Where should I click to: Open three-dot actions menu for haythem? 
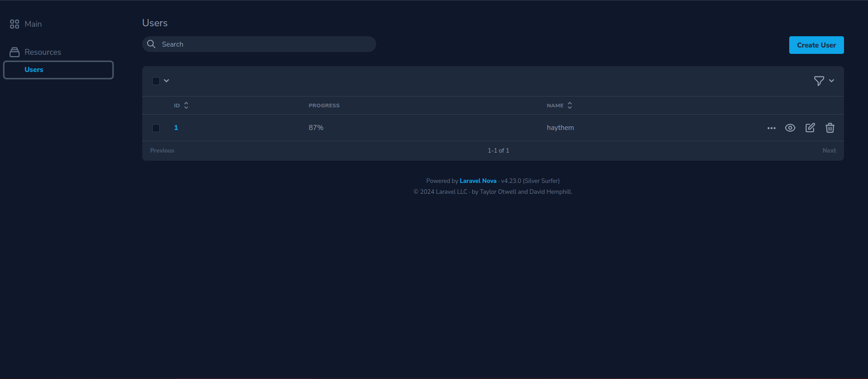click(771, 128)
